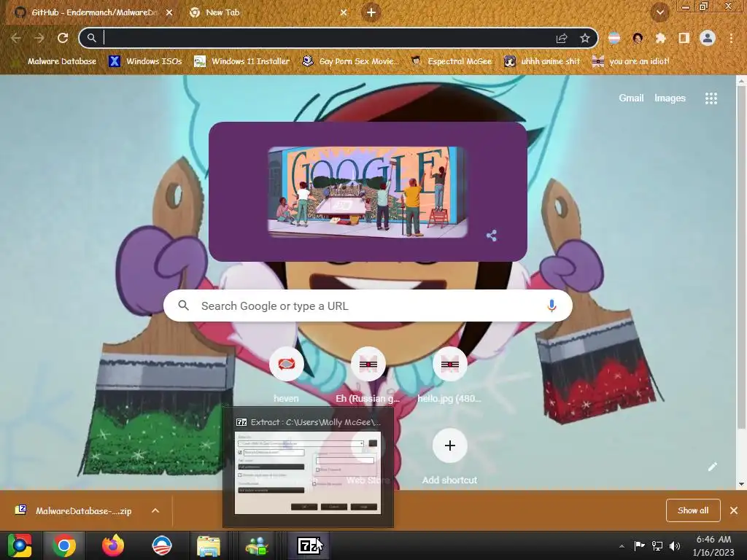Expand the MalwareDatabase download options chevron
This screenshot has width=747, height=560.
click(155, 510)
